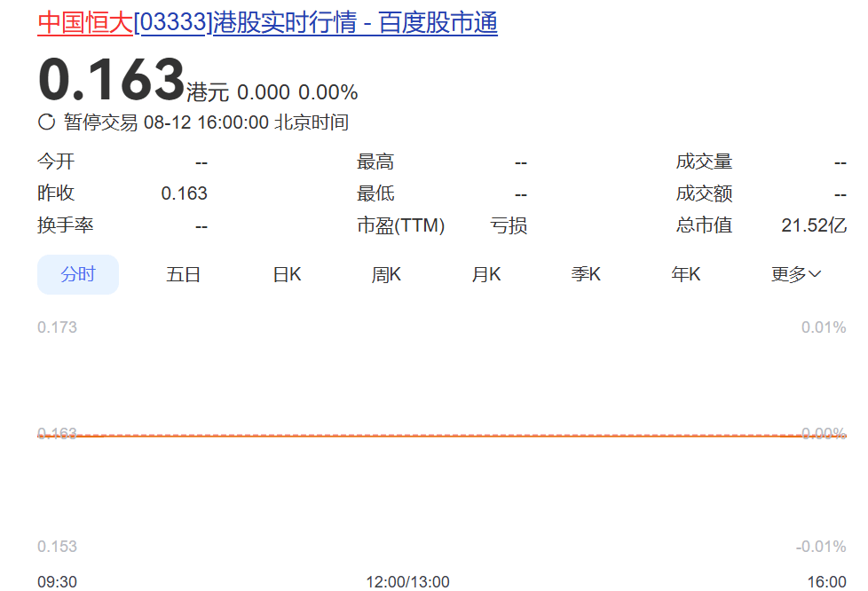Click the 市盈(TTM) label
Image resolution: width=868 pixels, height=591 pixels.
[x=400, y=225]
